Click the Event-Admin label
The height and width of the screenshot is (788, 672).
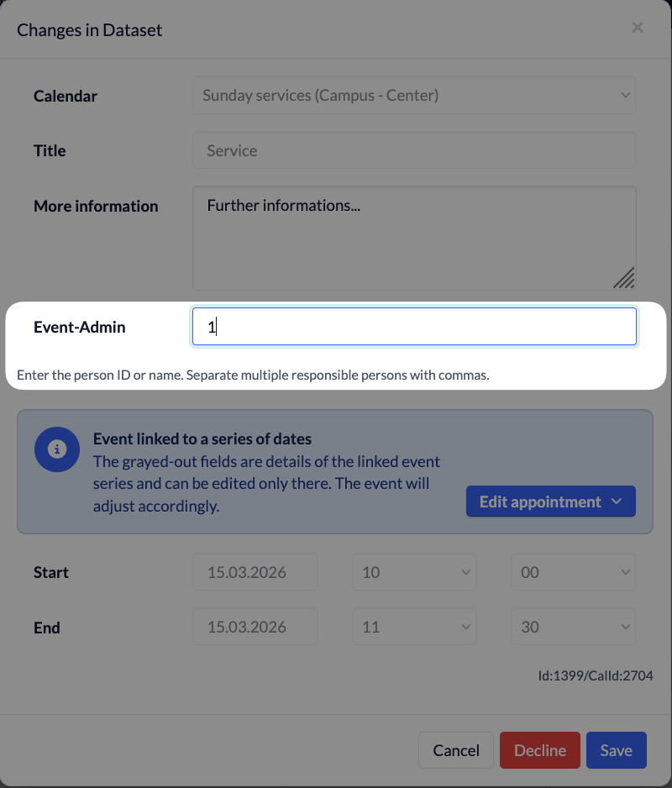pos(80,327)
